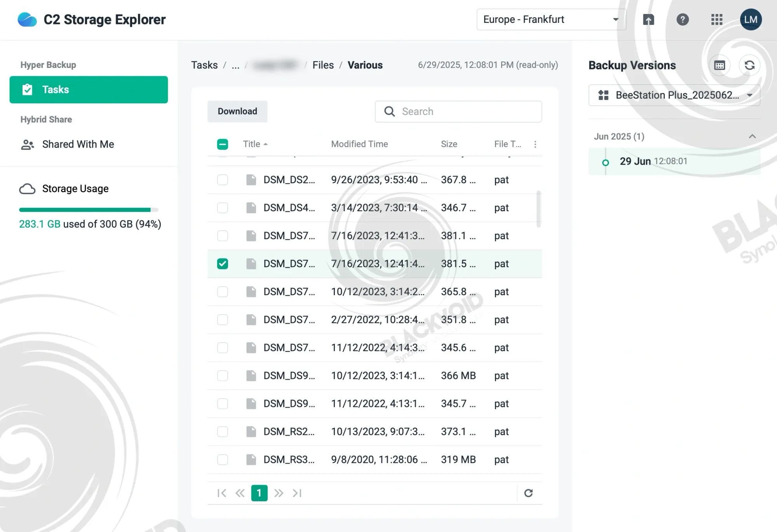Screen dimensions: 777x532
Task: Click the Storage Usage progress bar
Action: click(89, 210)
